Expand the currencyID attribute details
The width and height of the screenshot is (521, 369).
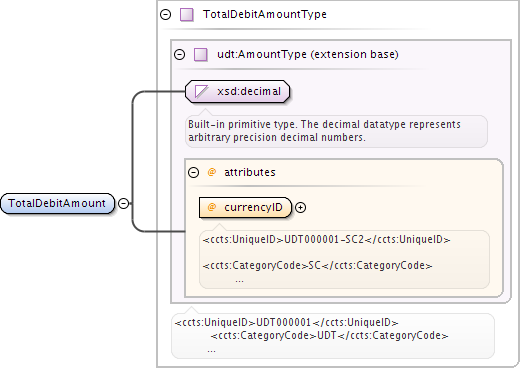[x=301, y=207]
